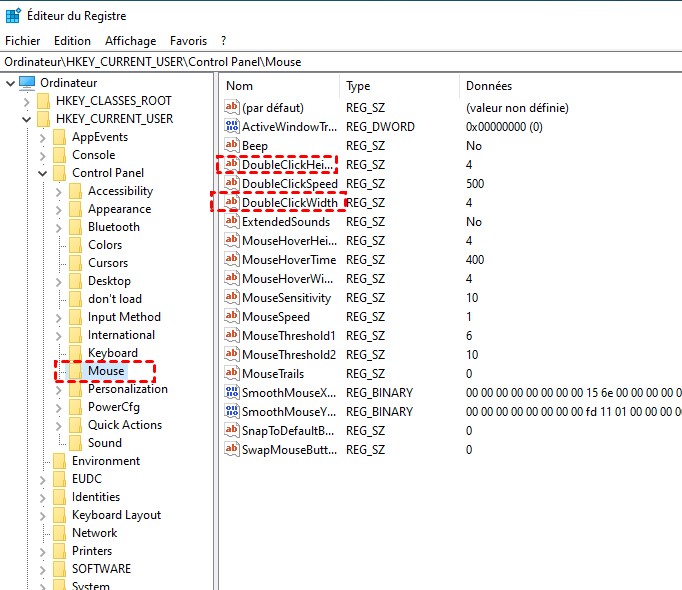Select the Keyboard Layout key
This screenshot has width=682, height=590.
(x=117, y=515)
